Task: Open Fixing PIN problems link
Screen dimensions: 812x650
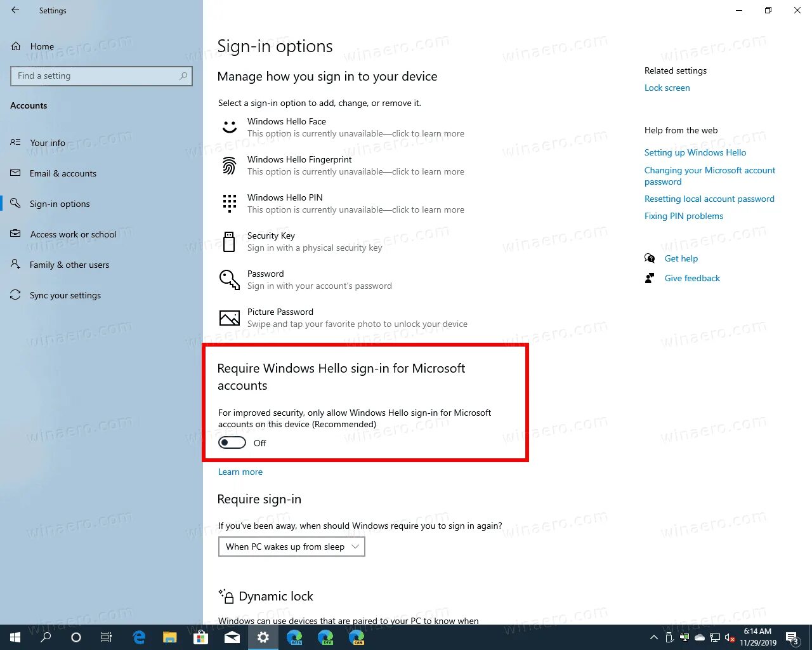Action: pos(684,216)
